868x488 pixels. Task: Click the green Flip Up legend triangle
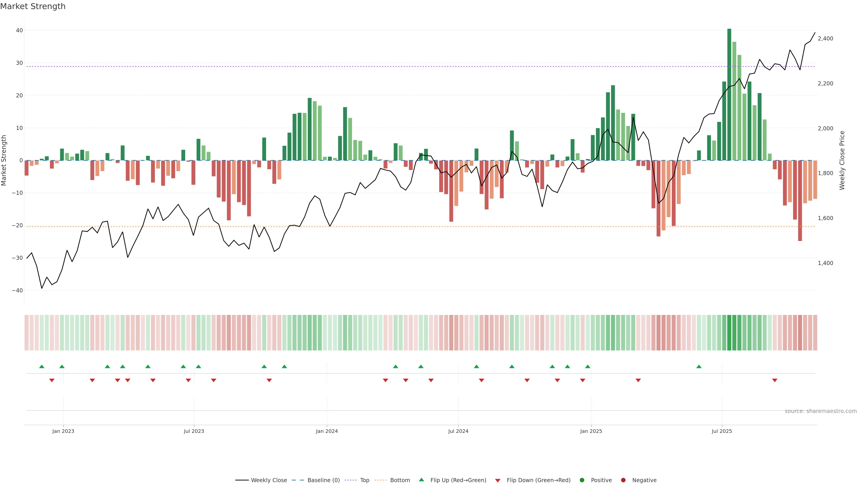[421, 480]
